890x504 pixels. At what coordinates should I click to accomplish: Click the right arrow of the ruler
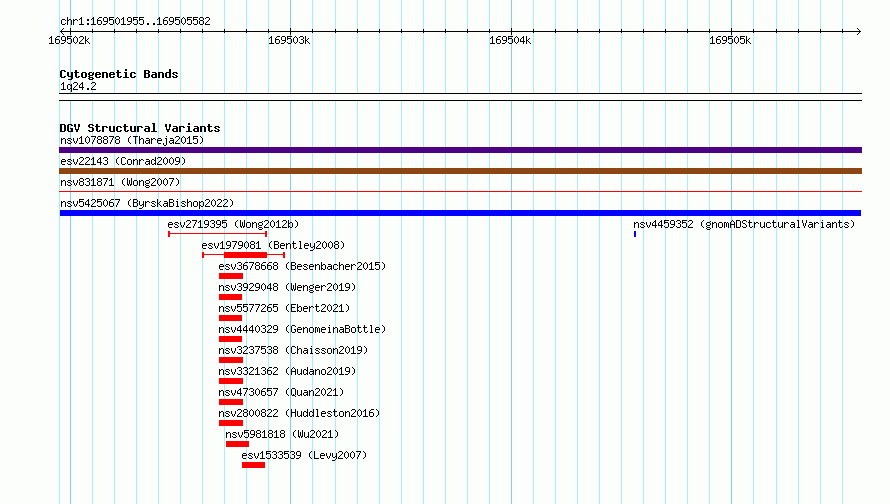858,31
